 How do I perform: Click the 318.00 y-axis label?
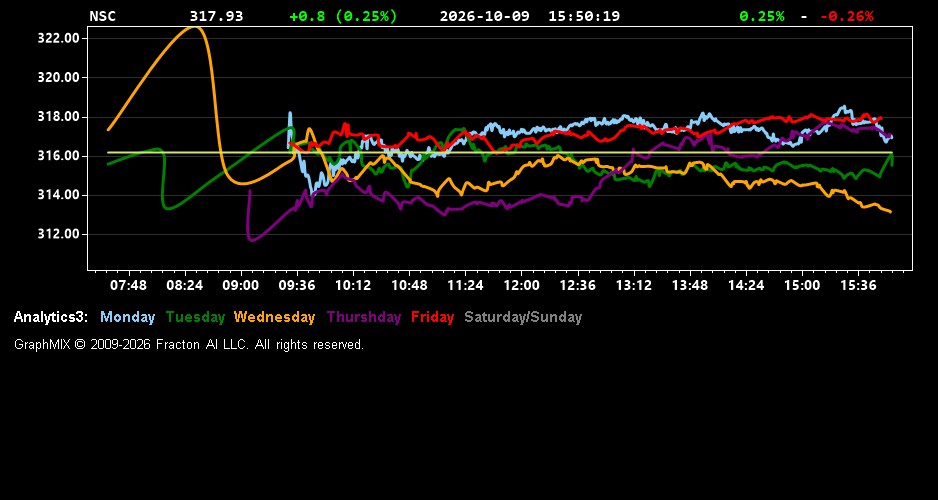point(59,117)
